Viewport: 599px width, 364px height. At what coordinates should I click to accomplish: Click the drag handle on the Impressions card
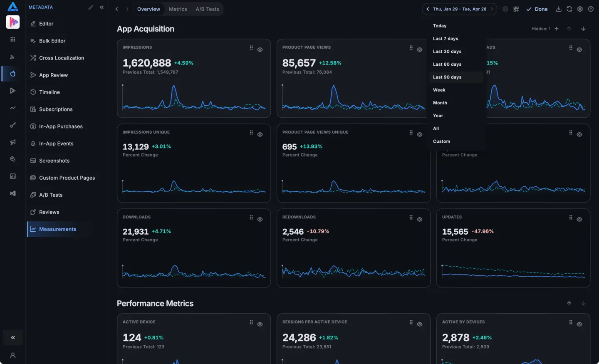pyautogui.click(x=251, y=48)
